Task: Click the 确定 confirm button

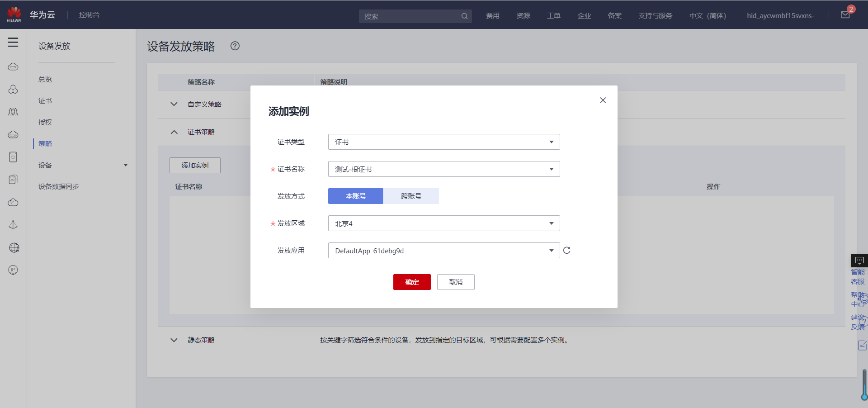Action: [x=412, y=282]
